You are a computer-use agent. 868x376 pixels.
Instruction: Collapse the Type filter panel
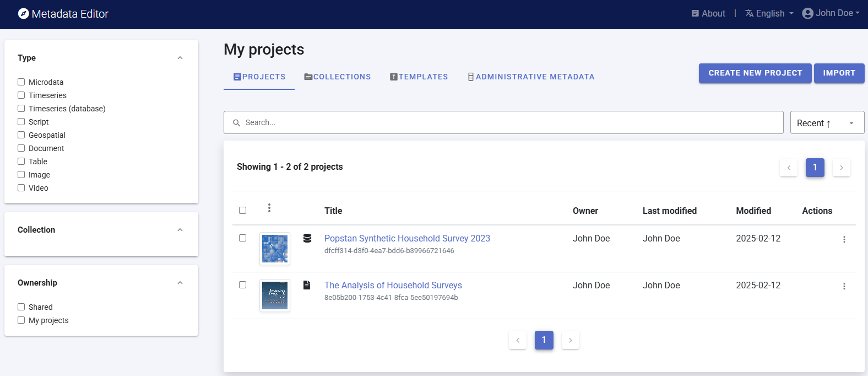[180, 58]
